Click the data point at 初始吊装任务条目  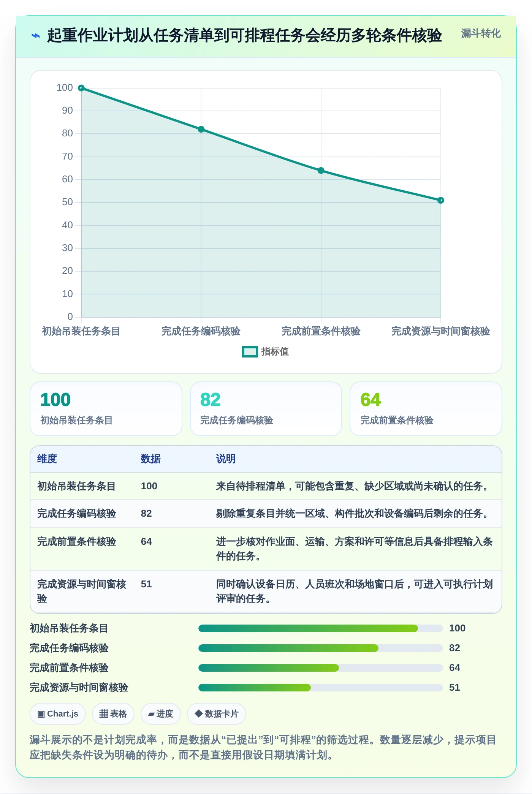click(81, 88)
